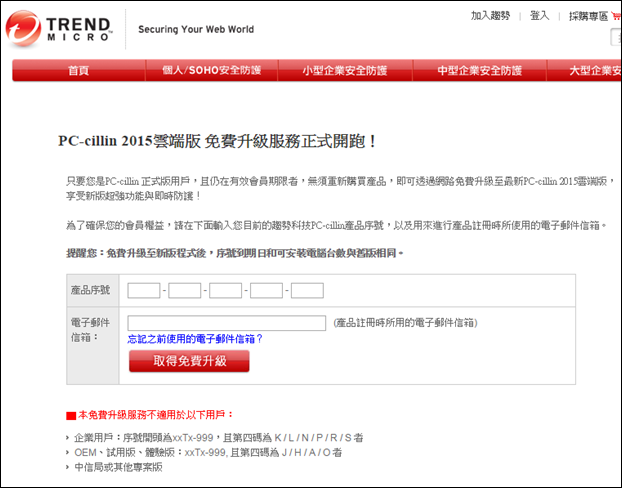
Task: Open the 首頁 navigation tab
Action: 79,71
